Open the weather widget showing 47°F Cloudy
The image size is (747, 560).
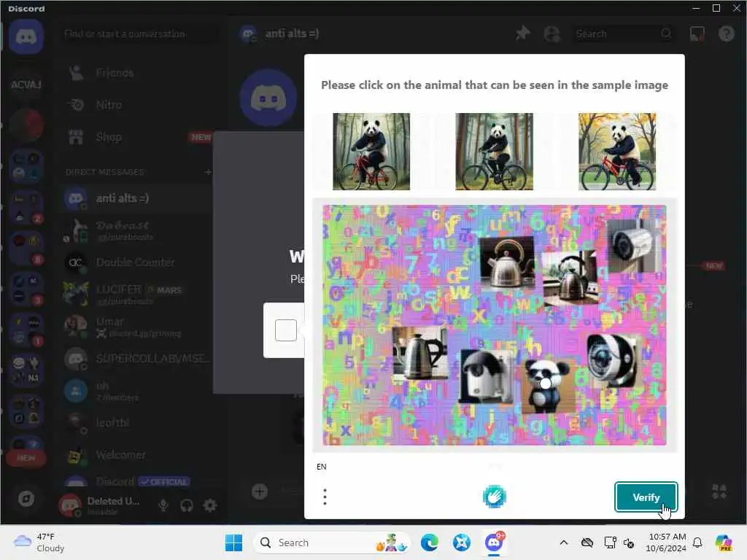(39, 542)
